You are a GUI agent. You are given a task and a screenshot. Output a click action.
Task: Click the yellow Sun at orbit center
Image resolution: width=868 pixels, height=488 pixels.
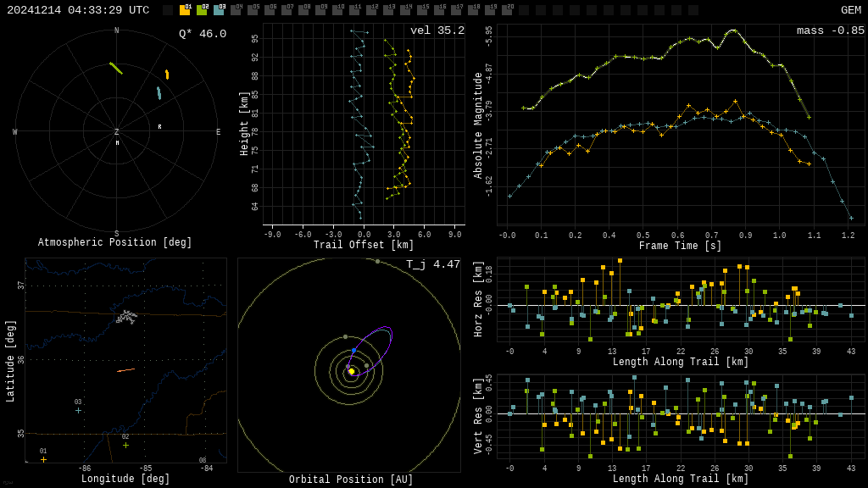click(x=351, y=371)
